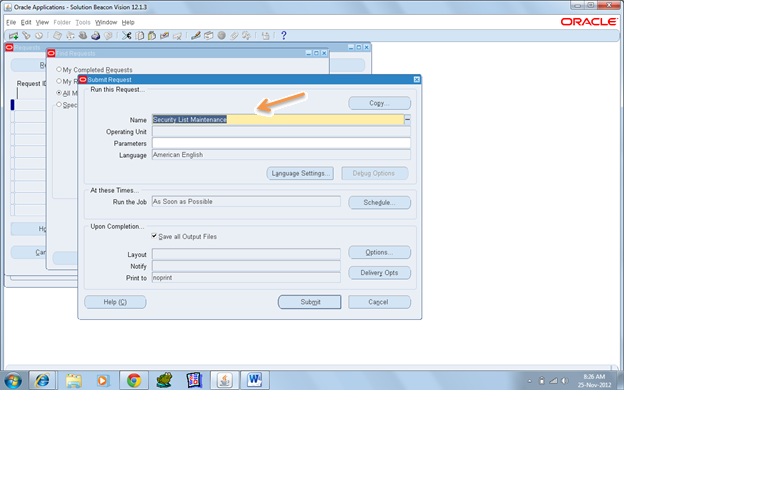Image resolution: width=768 pixels, height=480 pixels.
Task: Click the Notify field
Action: pyautogui.click(x=246, y=266)
